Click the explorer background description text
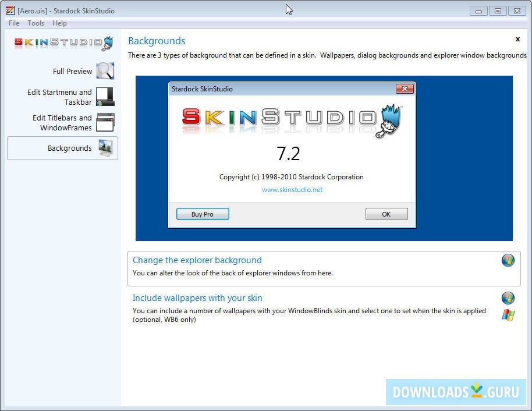 click(233, 273)
